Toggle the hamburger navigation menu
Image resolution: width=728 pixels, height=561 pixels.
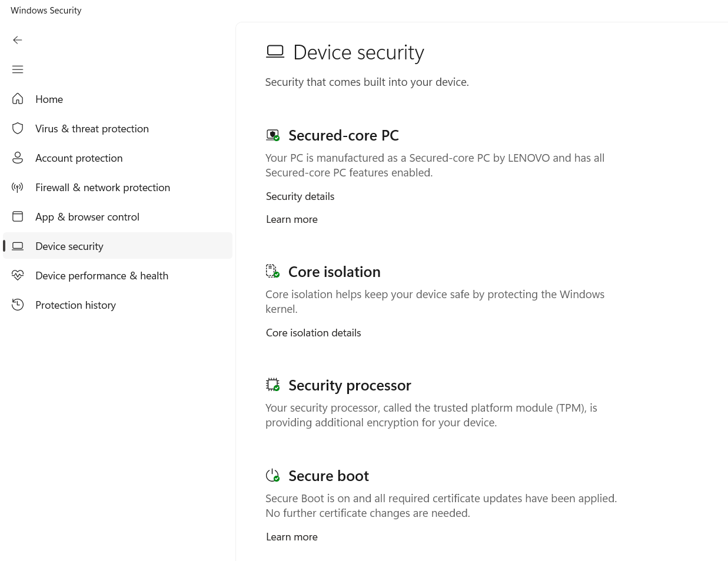[18, 69]
